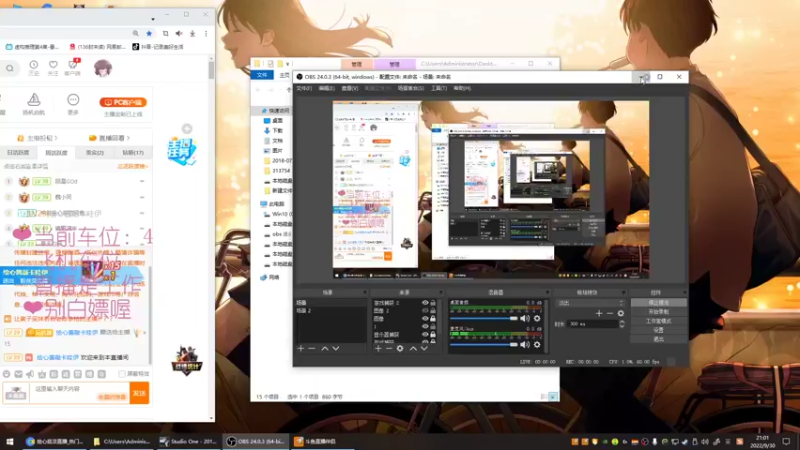
Task: Mute Mic/Aux speaker in OBS mixer
Action: pos(525,345)
